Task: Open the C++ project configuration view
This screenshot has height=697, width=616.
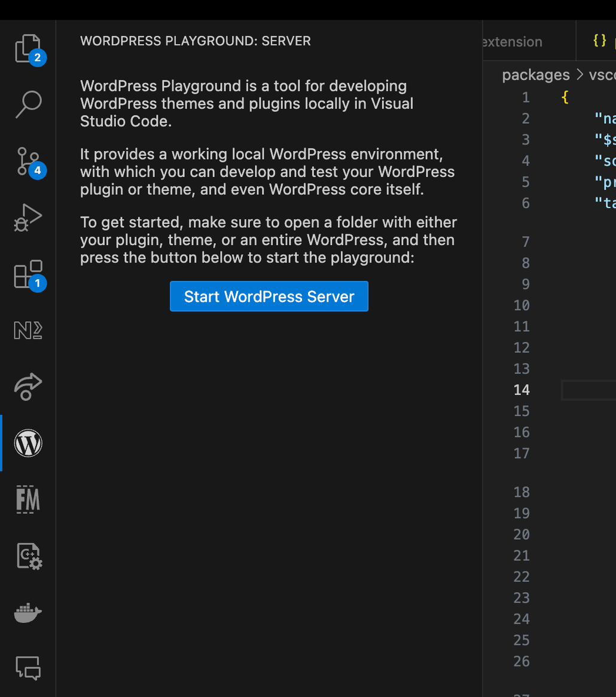Action: pos(28,556)
